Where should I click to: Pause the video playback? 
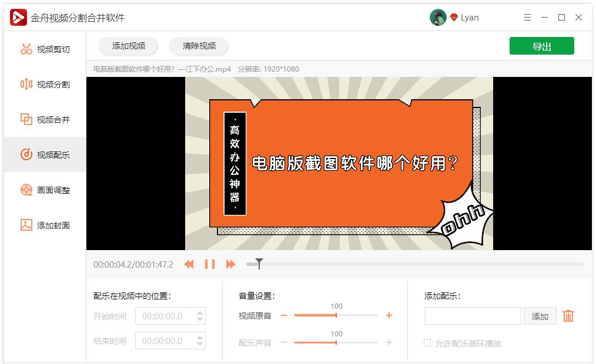210,264
